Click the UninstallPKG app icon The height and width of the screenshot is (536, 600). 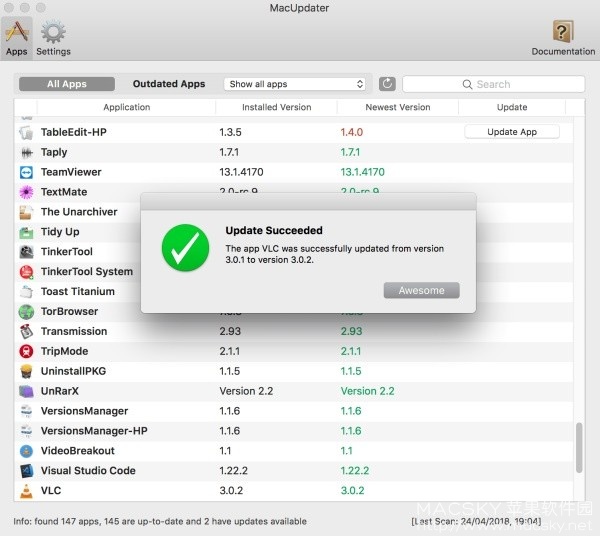26,371
